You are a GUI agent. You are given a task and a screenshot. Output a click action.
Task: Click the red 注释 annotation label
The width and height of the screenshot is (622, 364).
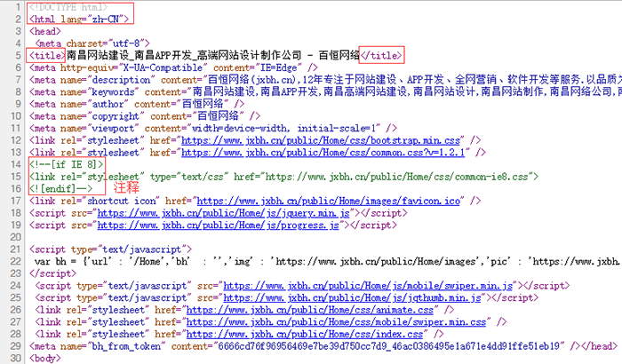(128, 188)
